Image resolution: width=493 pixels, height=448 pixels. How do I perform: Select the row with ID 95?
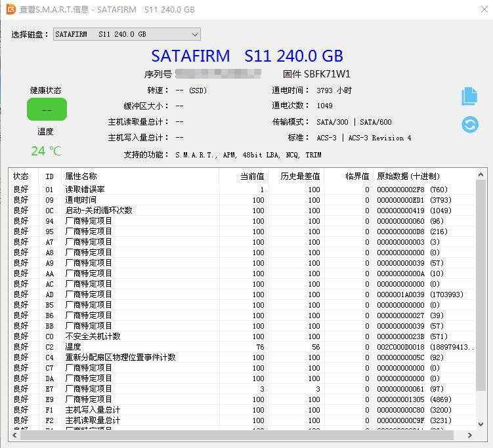pyautogui.click(x=242, y=232)
